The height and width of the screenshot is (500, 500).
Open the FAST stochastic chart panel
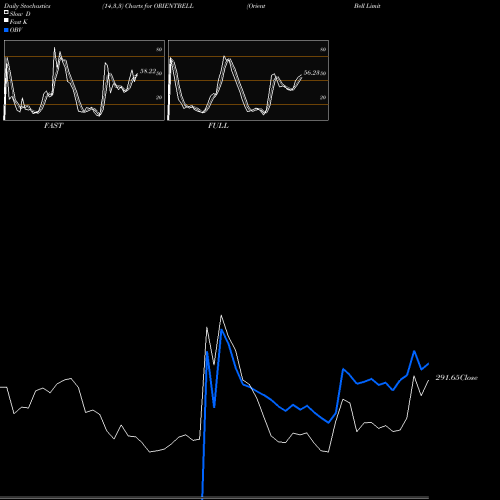point(84,80)
